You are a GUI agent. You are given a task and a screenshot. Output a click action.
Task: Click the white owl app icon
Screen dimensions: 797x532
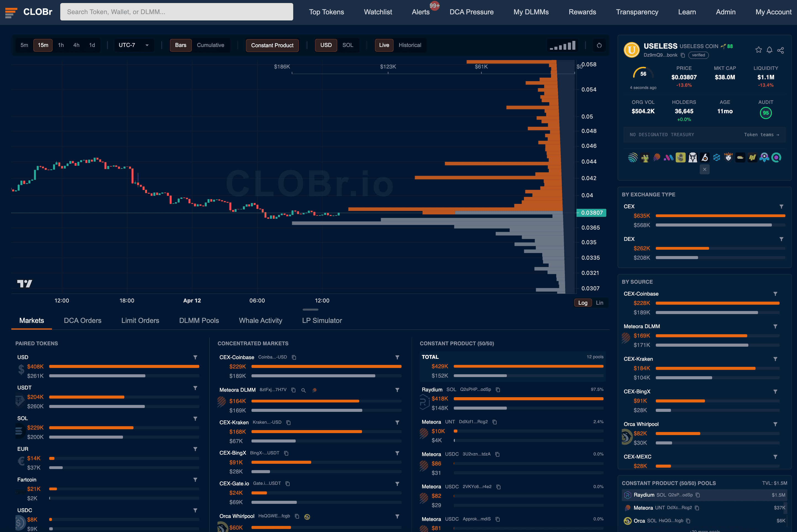pyautogui.click(x=693, y=157)
